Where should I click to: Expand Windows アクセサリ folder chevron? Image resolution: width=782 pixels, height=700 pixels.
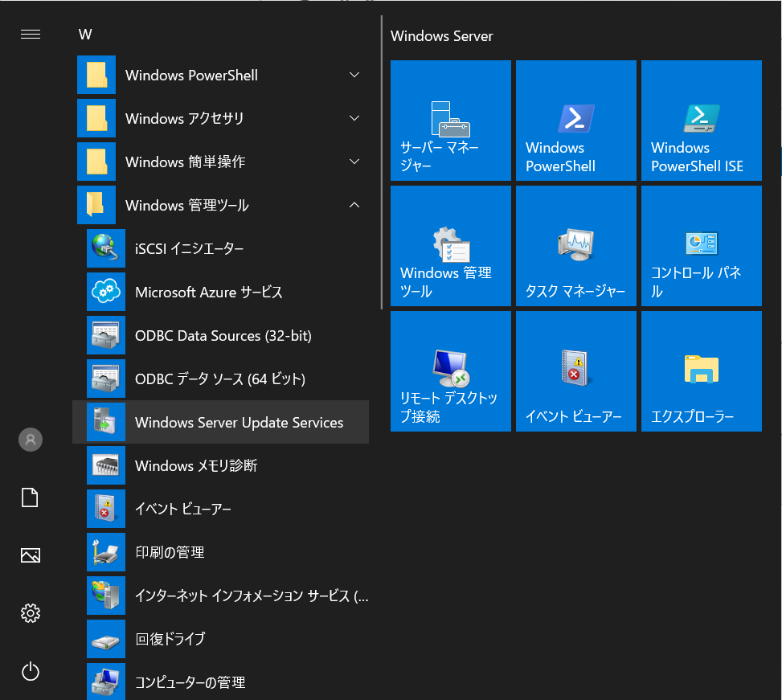354,118
